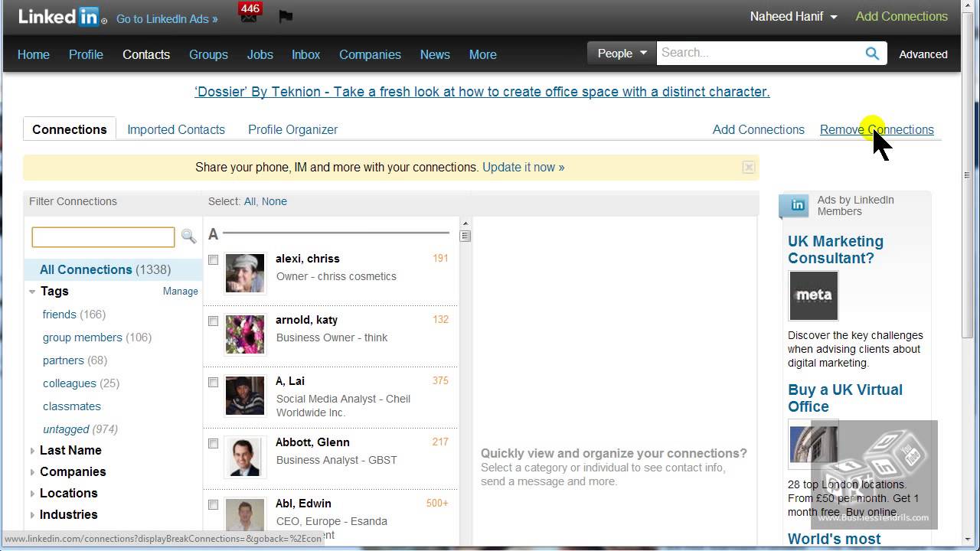The height and width of the screenshot is (551, 980).
Task: Open the Profile menu
Action: pos(86,54)
